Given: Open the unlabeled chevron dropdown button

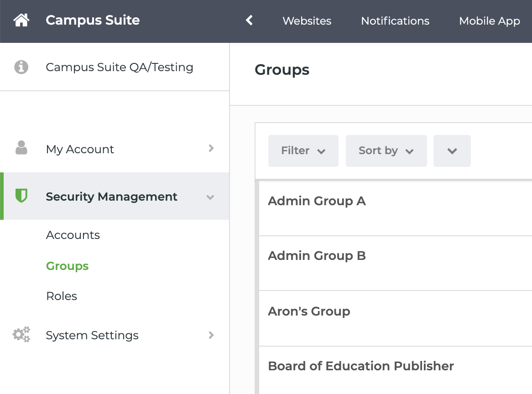Looking at the screenshot, I should [452, 151].
